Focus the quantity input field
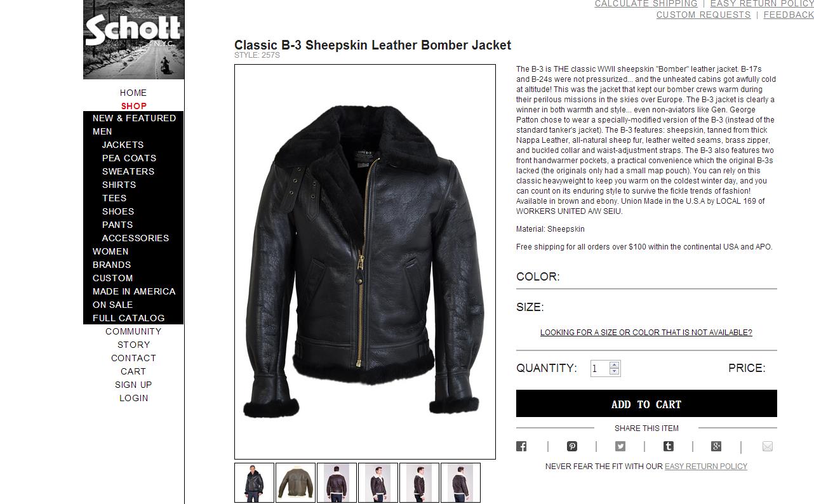 (x=600, y=368)
